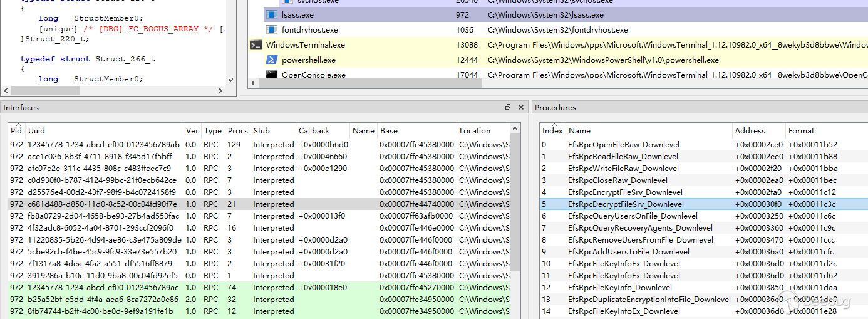
Task: Select procedure EfsRpcReadFileRaw_Downlevel
Action: coord(623,156)
